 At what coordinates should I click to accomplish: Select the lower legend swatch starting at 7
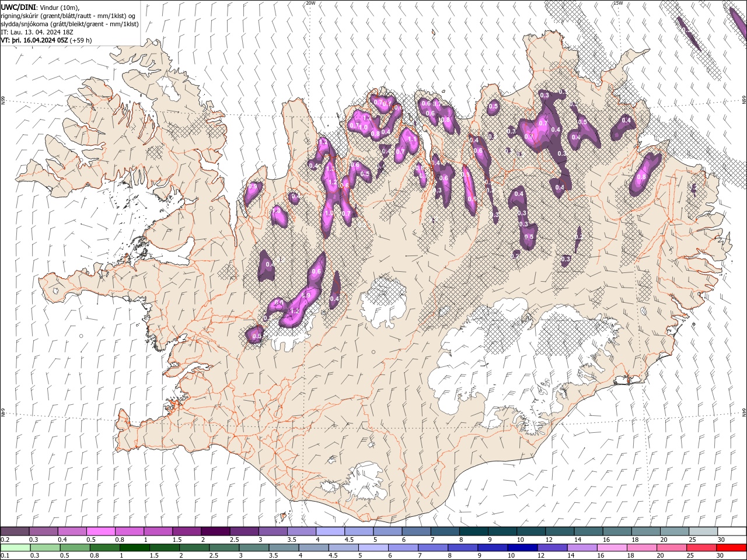pos(433,547)
